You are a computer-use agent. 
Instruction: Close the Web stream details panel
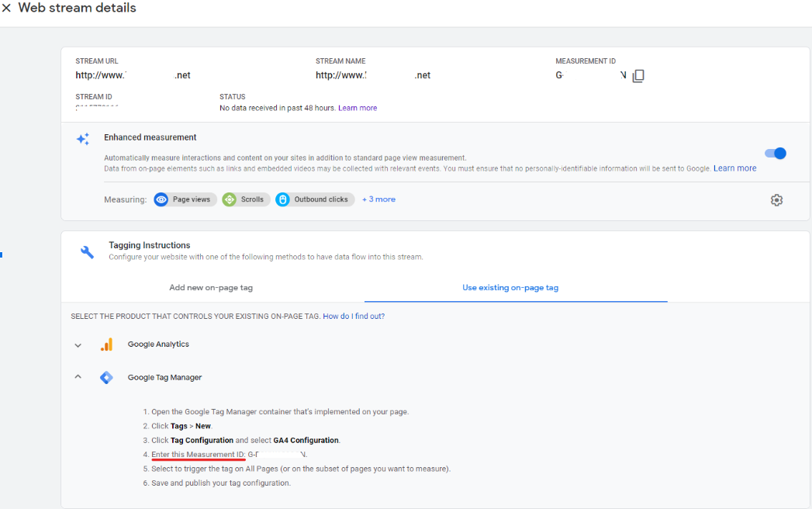tap(6, 9)
